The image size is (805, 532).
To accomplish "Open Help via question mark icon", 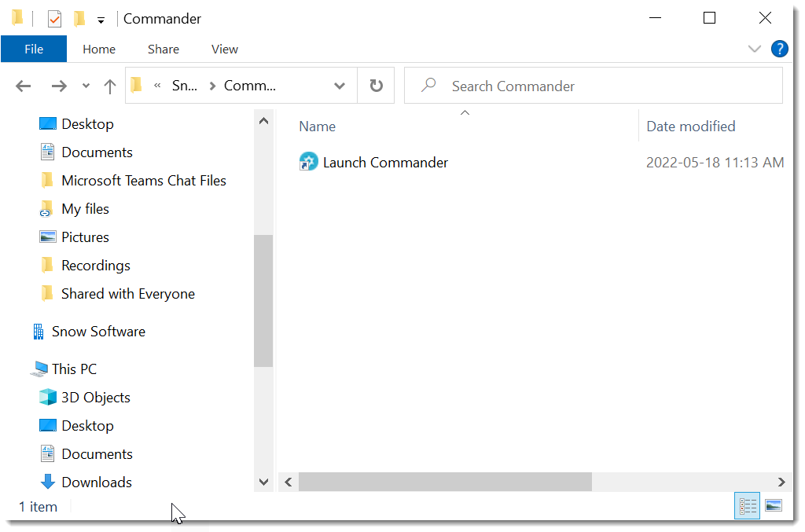I will pyautogui.click(x=779, y=50).
